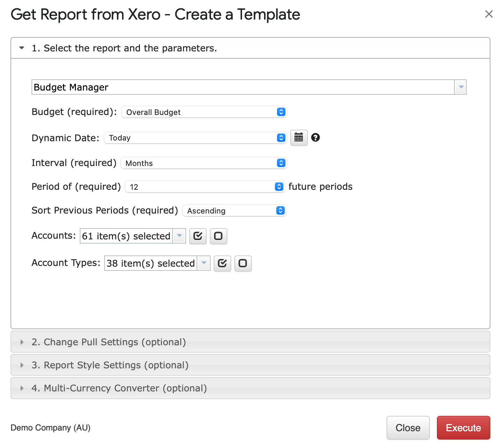Open the Budget Manager report dropdown arrow
This screenshot has width=503, height=448.
point(461,87)
